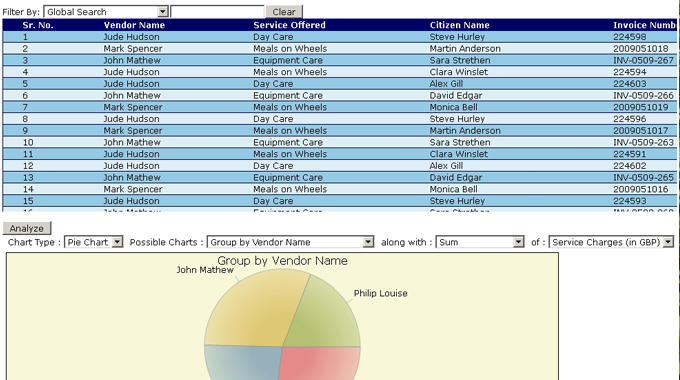Open the Service Charges (in GBP) dropdown
The width and height of the screenshot is (680, 380).
coord(611,242)
